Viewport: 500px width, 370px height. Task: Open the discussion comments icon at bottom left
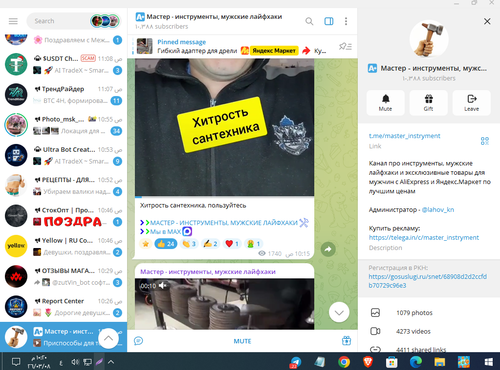[138, 341]
